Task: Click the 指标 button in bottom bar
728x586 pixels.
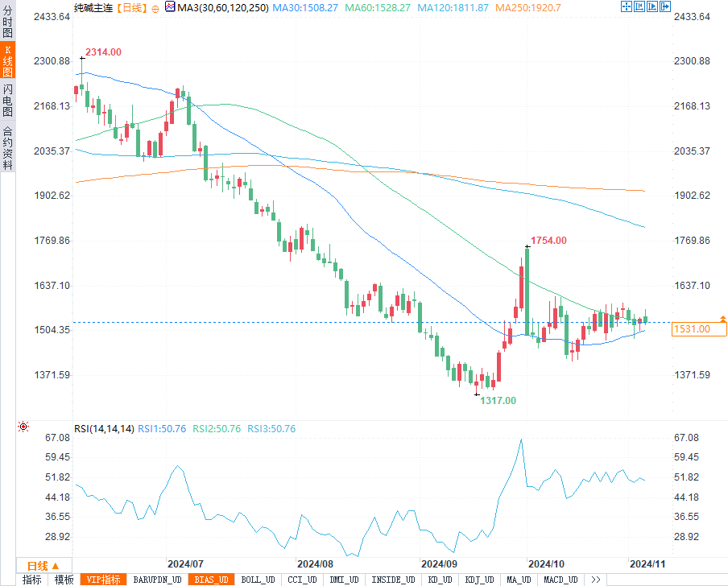Action: pos(32,580)
